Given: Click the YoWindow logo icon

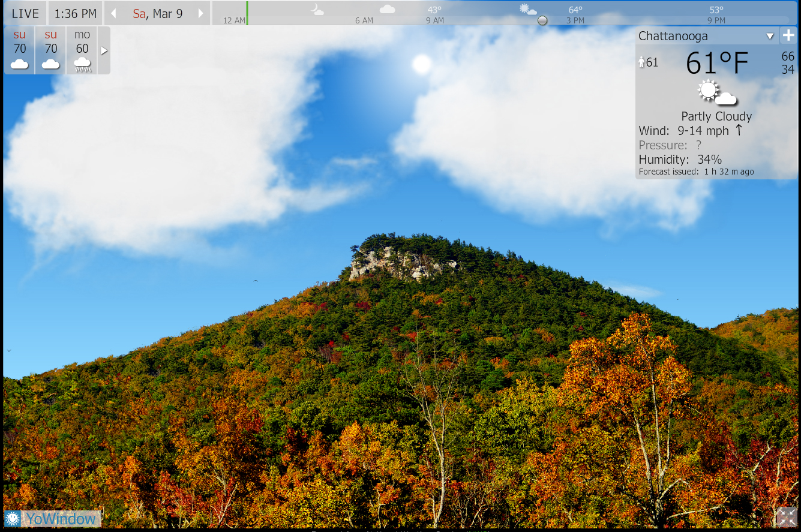Looking at the screenshot, I should pos(13,519).
